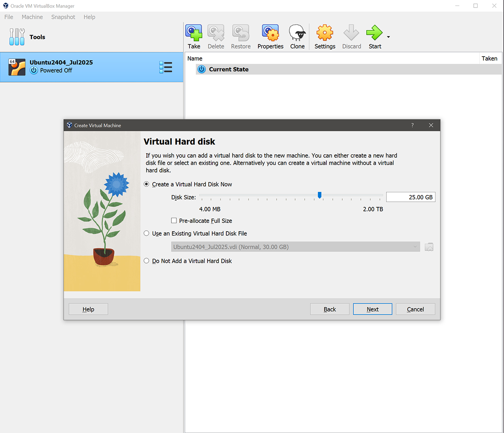Viewport: 504px width, 433px height.
Task: Click the Discard toolbar icon
Action: click(x=352, y=33)
